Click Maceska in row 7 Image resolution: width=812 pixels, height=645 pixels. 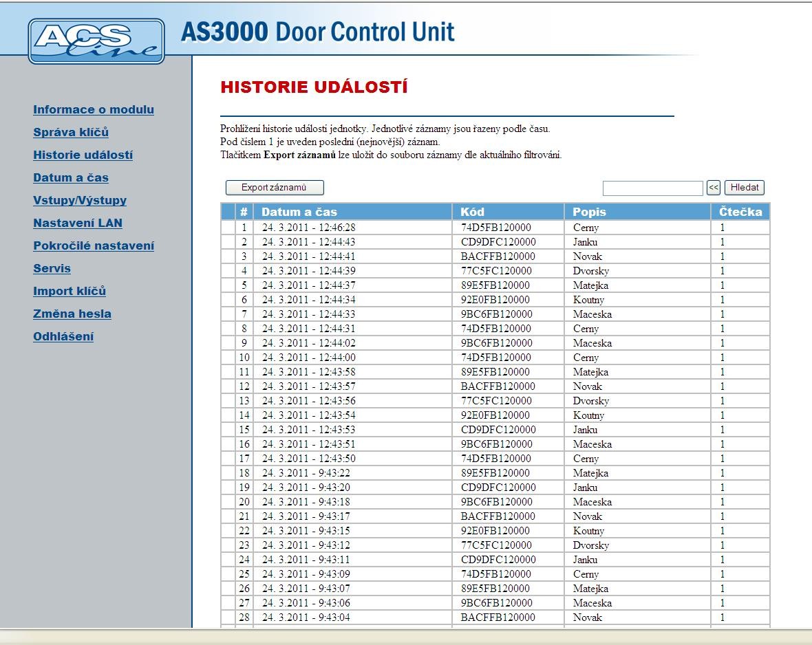click(x=592, y=314)
